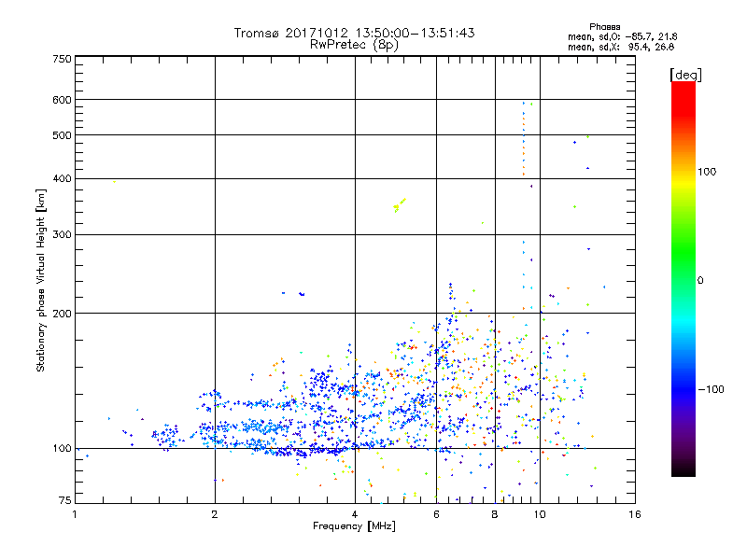Click the 'Phases' heading text
747x560 pixels.
tap(604, 27)
